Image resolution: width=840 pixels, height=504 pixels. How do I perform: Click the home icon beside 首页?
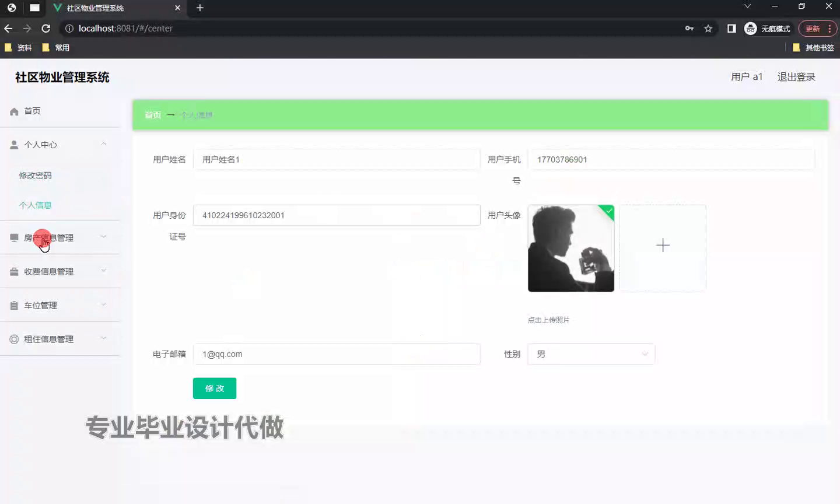click(14, 111)
